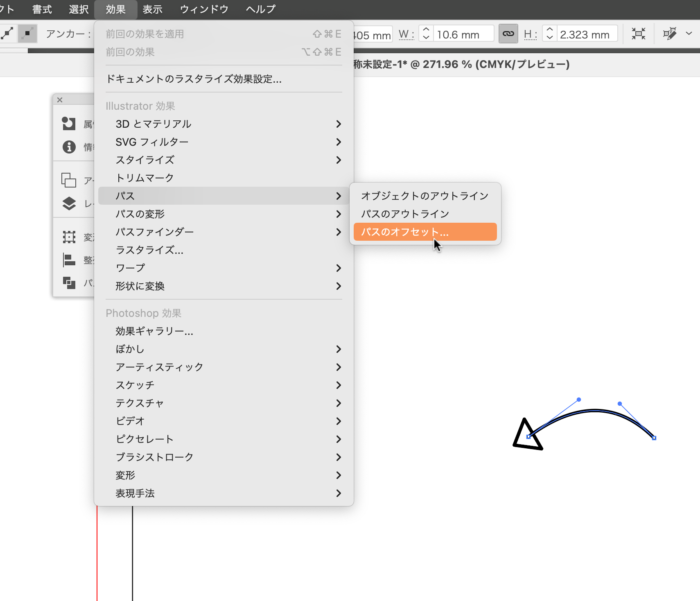Click the H height stepper arrows
This screenshot has width=700, height=601.
550,34
